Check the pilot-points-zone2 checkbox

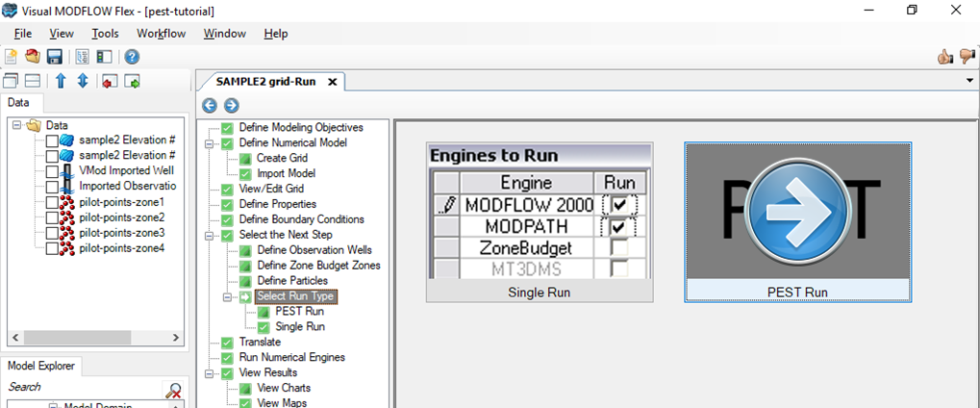point(53,218)
